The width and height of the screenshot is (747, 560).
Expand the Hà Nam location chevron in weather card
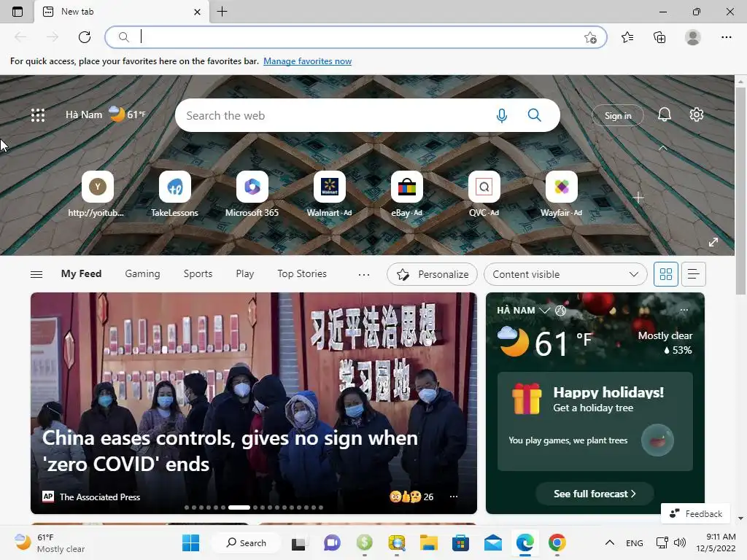pos(544,311)
